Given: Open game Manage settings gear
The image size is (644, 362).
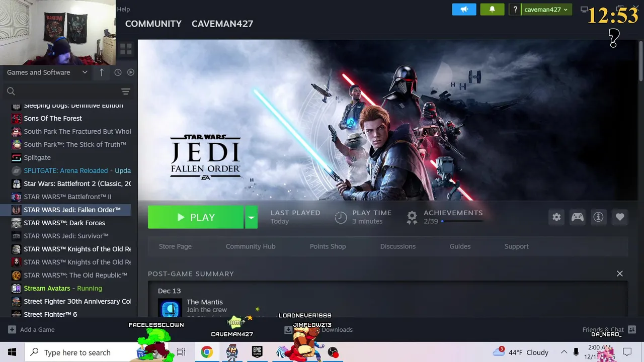Looking at the screenshot, I should pyautogui.click(x=556, y=217).
